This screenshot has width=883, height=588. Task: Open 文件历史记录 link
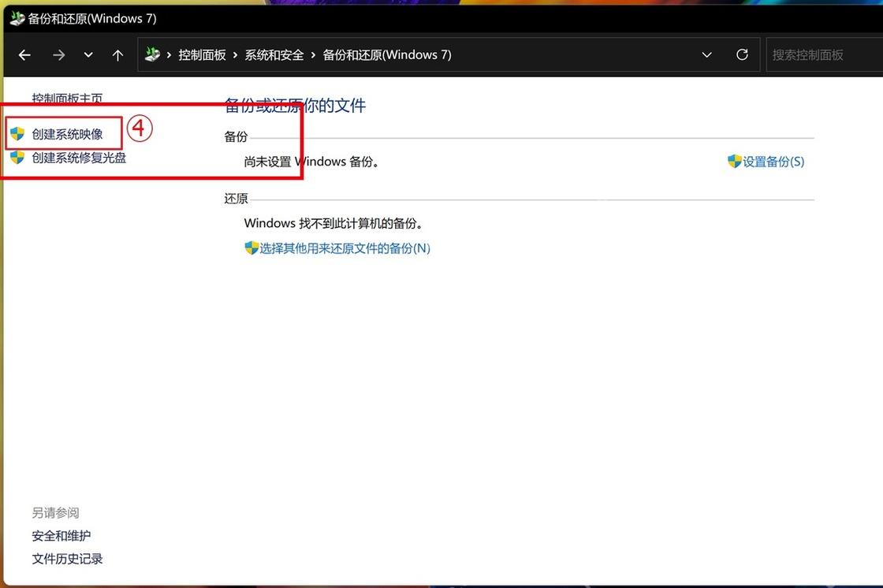(67, 560)
